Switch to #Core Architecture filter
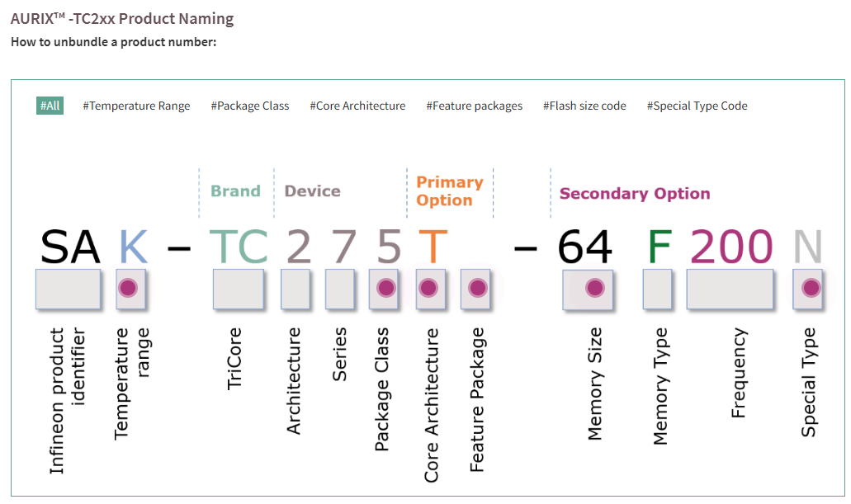The height and width of the screenshot is (504, 851). point(357,106)
